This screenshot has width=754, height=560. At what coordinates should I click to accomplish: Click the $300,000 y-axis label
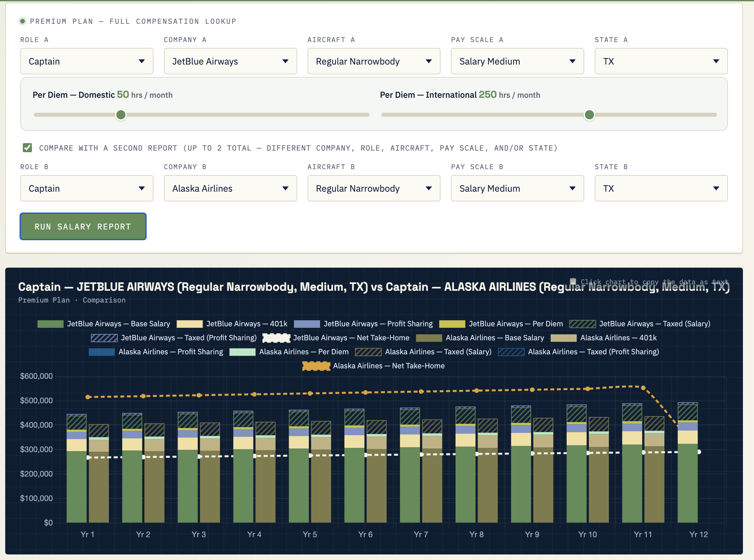coord(36,449)
